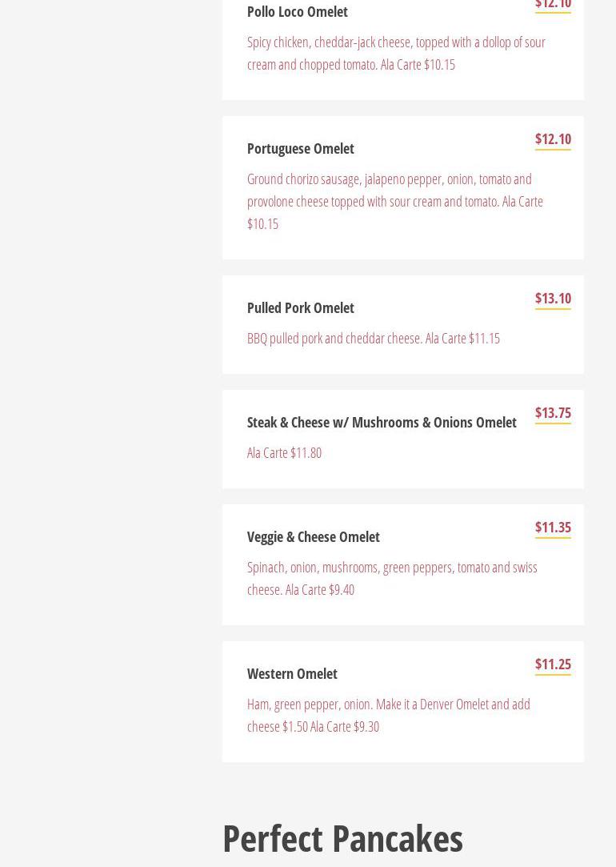Image resolution: width=616 pixels, height=867 pixels.
Task: Select the Pollo Loco Omelet price at top
Action: pos(553,5)
